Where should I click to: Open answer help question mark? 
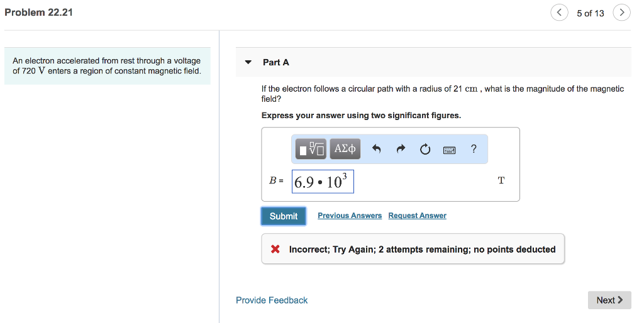(474, 149)
